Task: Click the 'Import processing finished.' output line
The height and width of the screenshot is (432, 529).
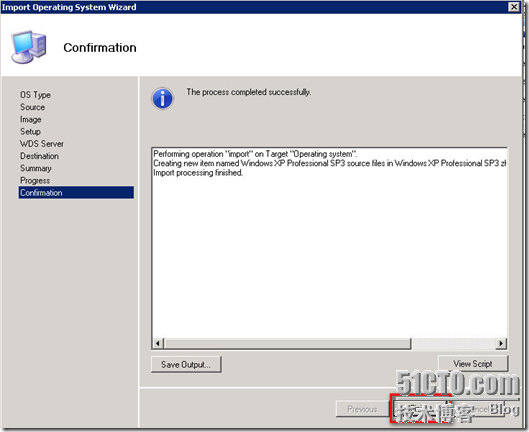Action: [198, 173]
